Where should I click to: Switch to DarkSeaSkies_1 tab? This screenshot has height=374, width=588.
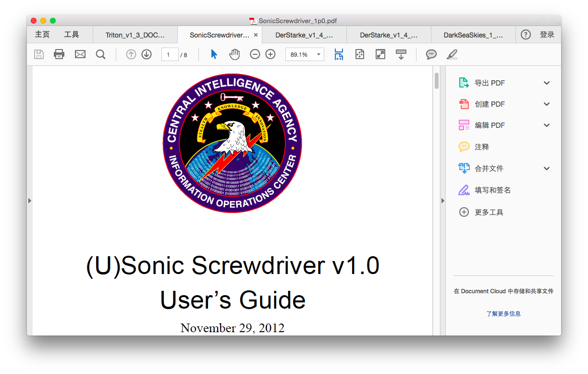pyautogui.click(x=473, y=35)
